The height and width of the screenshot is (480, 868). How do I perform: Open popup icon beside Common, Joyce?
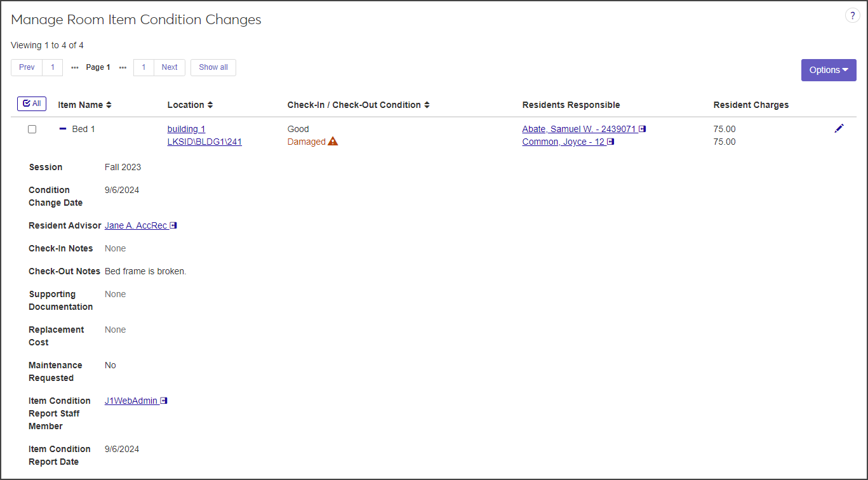[x=611, y=142]
